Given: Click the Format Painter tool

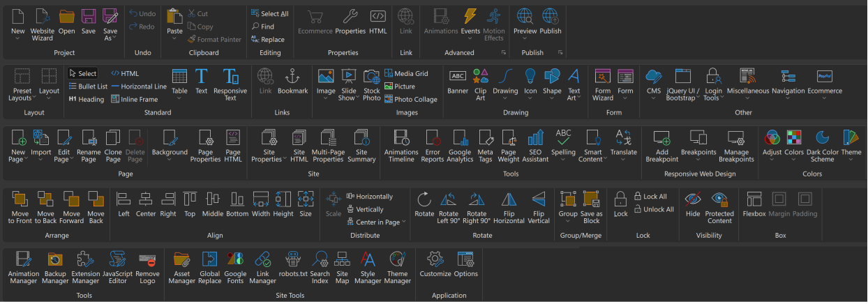Looking at the screenshot, I should (x=214, y=40).
